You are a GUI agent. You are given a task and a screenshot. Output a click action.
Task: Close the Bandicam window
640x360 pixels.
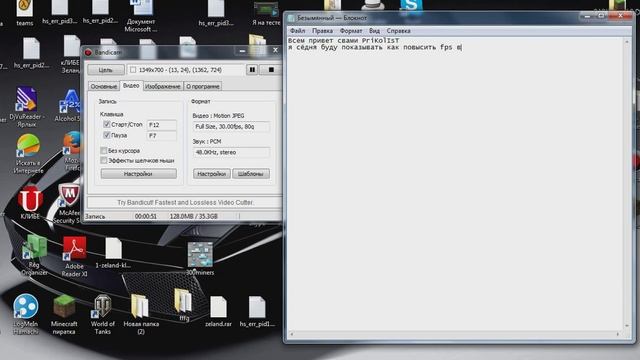[x=275, y=50]
